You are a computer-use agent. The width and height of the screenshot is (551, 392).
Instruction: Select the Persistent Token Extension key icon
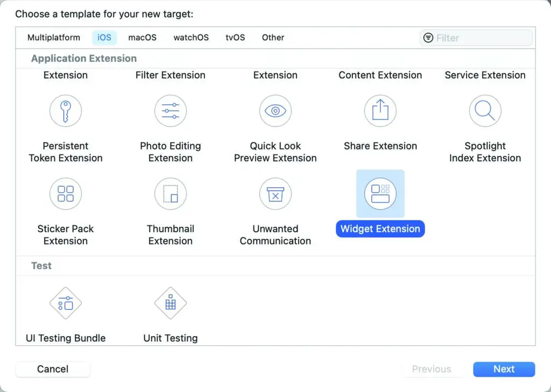pyautogui.click(x=66, y=111)
